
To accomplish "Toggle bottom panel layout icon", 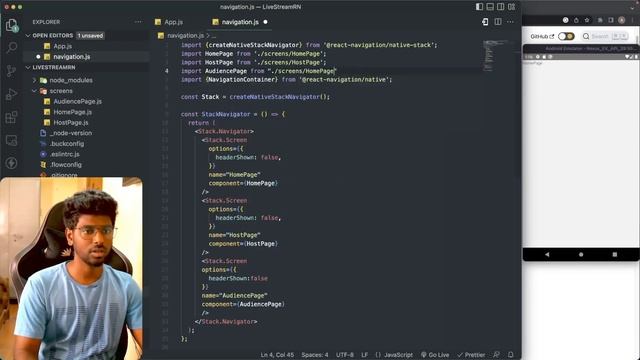I will (490, 7).
